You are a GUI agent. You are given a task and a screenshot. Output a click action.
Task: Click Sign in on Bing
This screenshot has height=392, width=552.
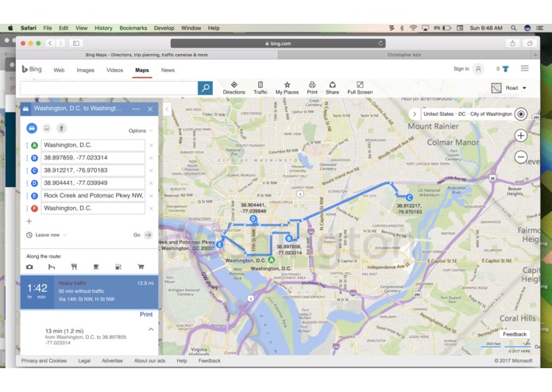[461, 69]
